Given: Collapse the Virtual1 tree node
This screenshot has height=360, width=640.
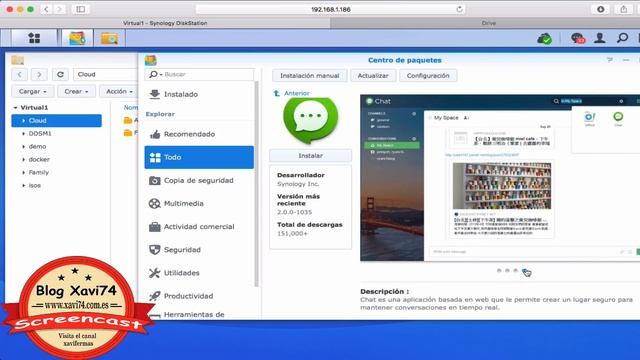Looking at the screenshot, I should point(16,108).
